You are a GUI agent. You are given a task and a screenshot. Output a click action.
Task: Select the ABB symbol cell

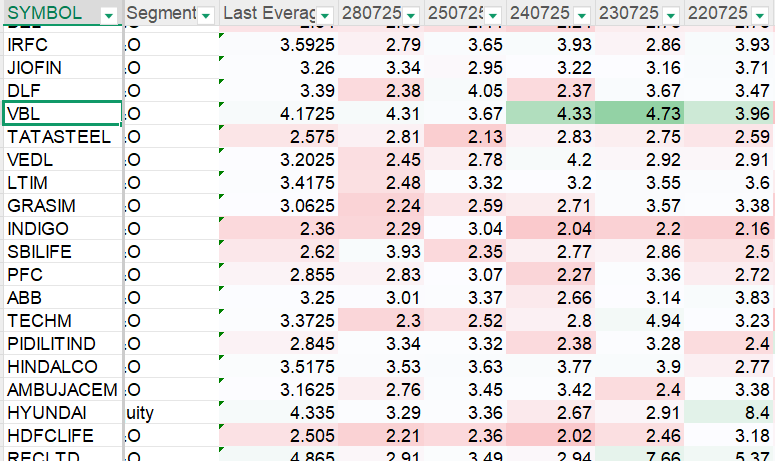(x=62, y=297)
